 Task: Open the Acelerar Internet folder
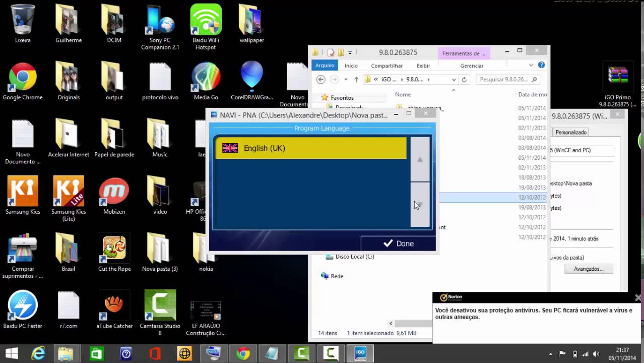[69, 138]
